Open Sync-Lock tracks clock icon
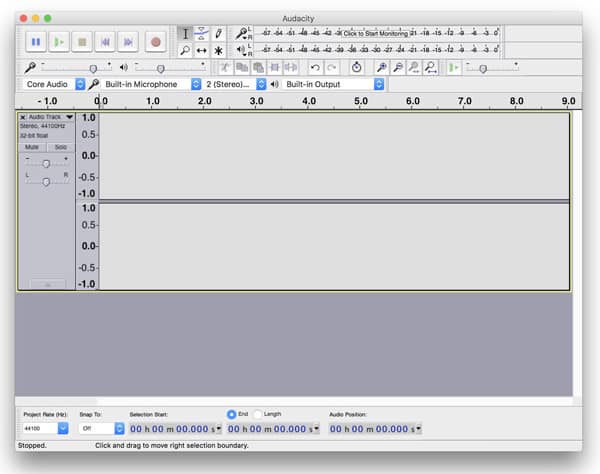Image resolution: width=600 pixels, height=474 pixels. click(356, 67)
